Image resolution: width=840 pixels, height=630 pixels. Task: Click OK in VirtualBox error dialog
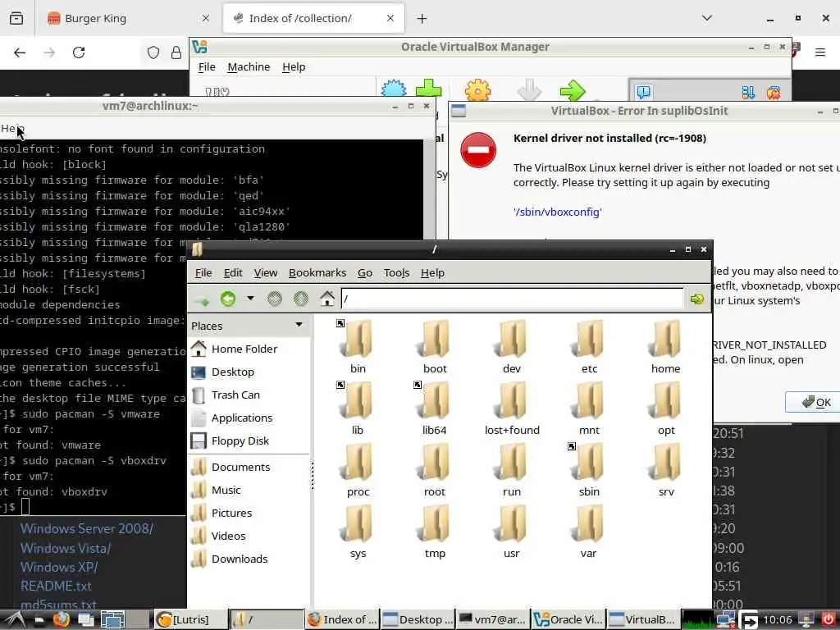point(816,402)
